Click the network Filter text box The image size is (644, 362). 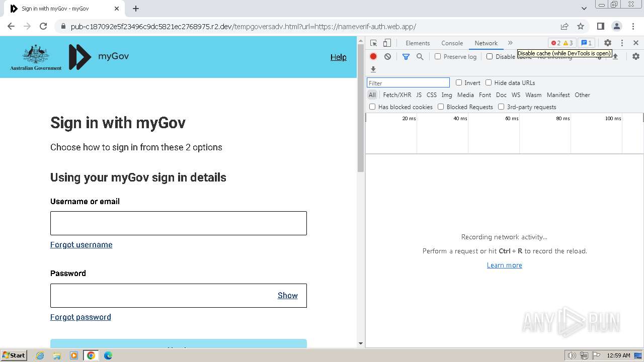coord(408,83)
